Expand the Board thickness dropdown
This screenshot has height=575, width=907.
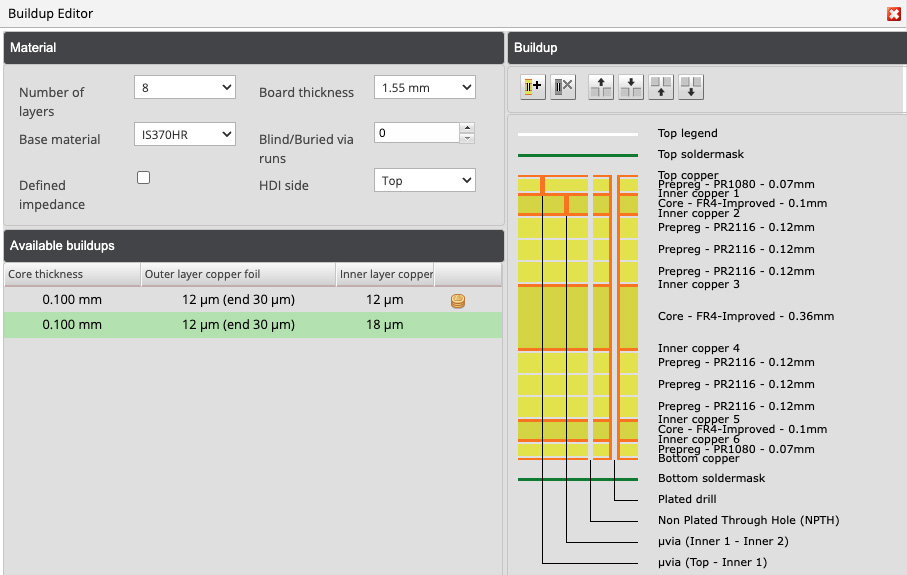tap(424, 88)
